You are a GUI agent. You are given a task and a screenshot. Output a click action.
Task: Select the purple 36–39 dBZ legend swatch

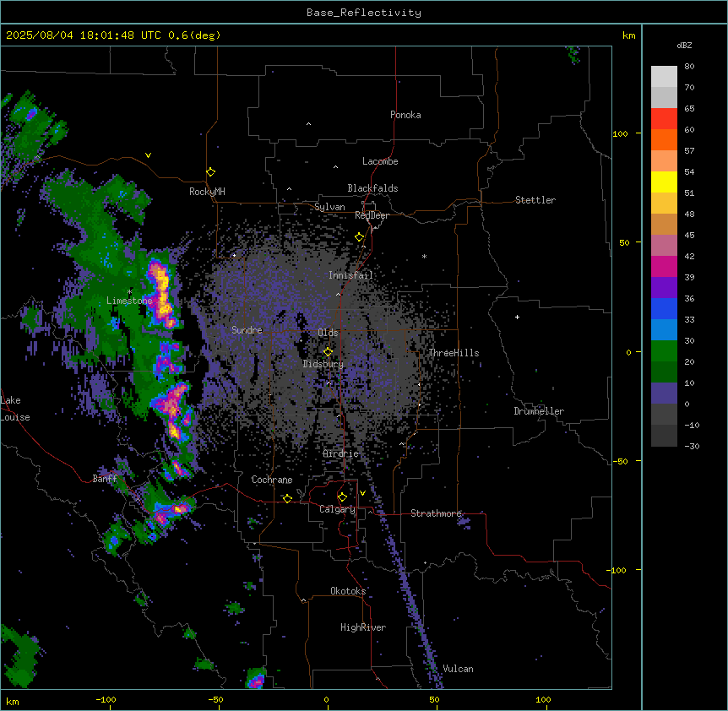pyautogui.click(x=664, y=287)
